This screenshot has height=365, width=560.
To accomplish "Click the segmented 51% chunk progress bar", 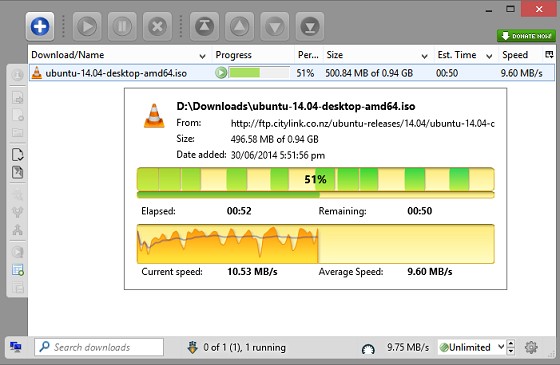I will 316,179.
